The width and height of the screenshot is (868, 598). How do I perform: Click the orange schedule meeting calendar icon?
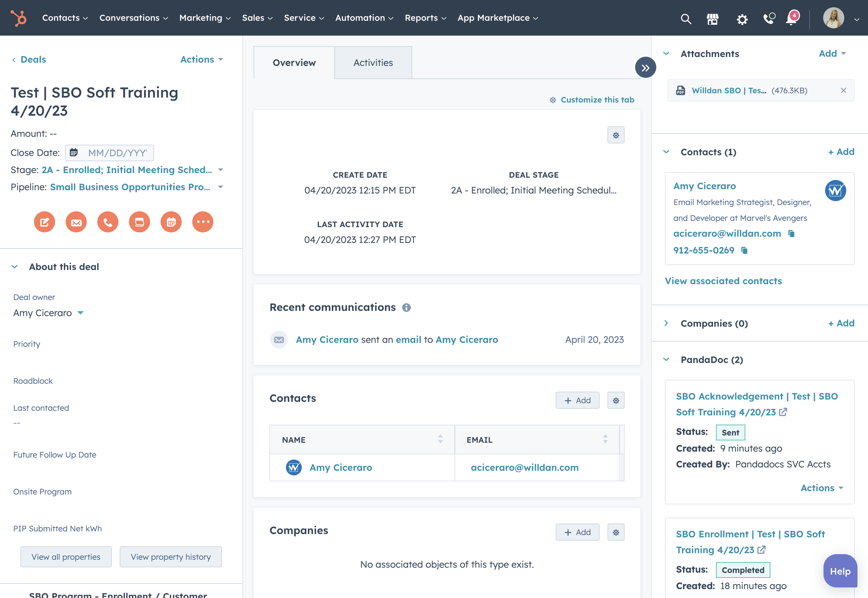(171, 222)
